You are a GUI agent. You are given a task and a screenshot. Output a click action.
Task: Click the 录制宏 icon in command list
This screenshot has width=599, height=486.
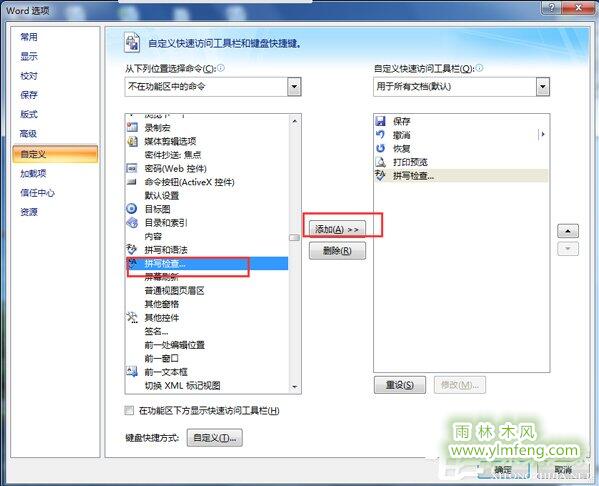coord(132,127)
